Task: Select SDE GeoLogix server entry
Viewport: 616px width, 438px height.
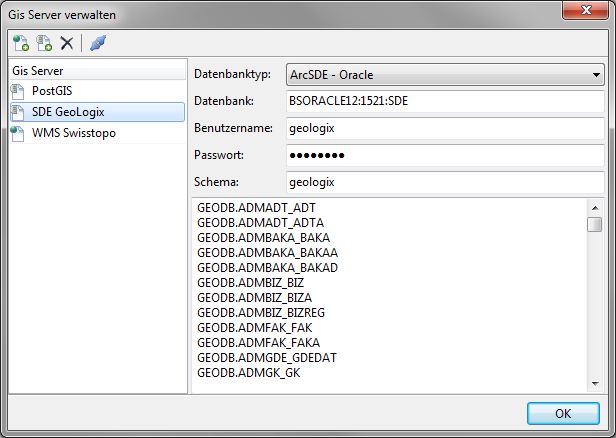Action: click(97, 112)
